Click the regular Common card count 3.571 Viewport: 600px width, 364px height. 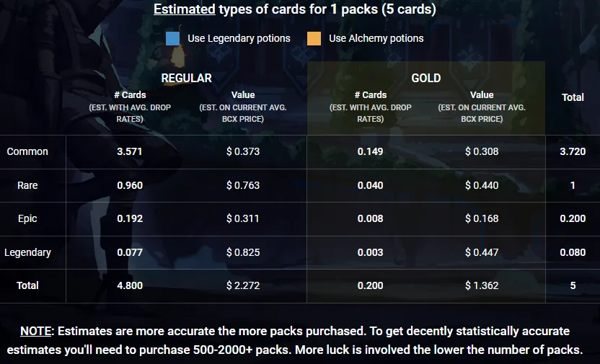click(130, 151)
